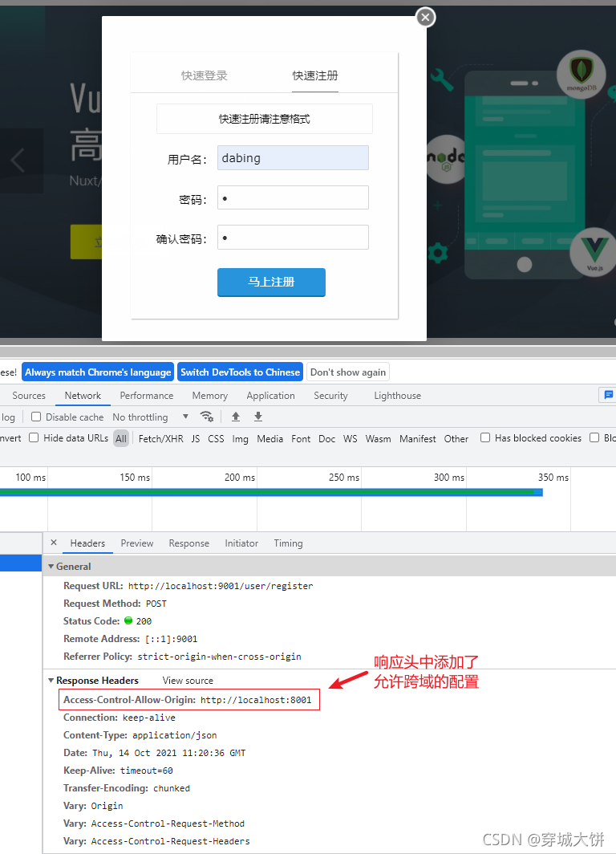Click the 用户名 input with dabing
Viewport: 616px width, 854px height.
[x=293, y=158]
